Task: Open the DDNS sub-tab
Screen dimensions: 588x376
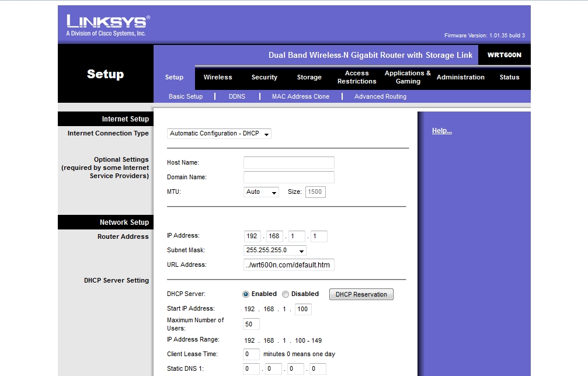Action: 237,96
